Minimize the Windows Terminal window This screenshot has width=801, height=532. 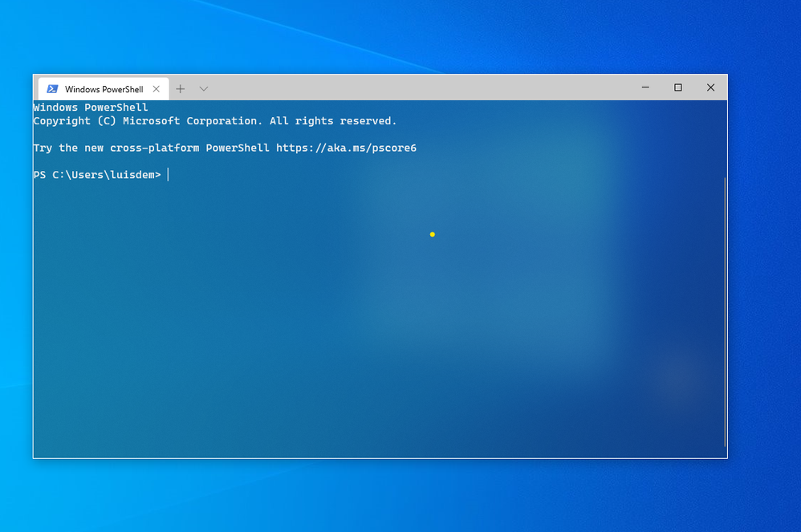pyautogui.click(x=646, y=87)
